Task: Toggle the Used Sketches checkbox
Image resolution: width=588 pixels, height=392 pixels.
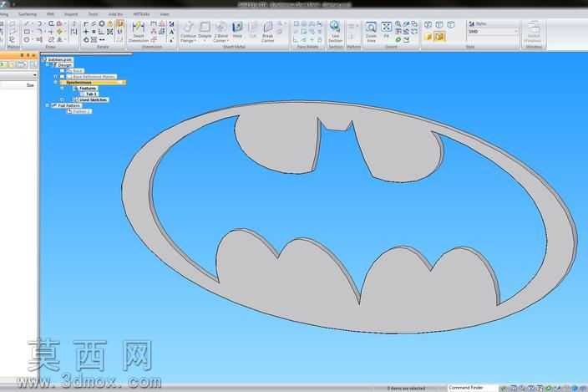Action: click(x=63, y=99)
